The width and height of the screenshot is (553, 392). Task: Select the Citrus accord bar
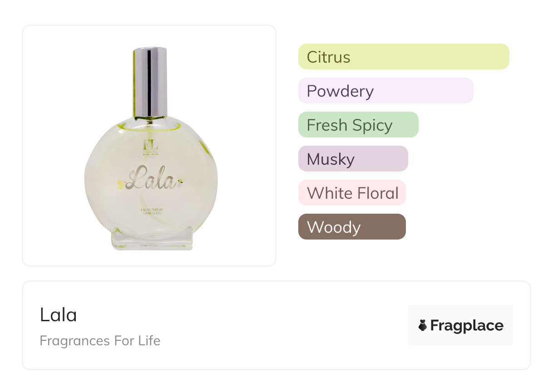tap(403, 57)
